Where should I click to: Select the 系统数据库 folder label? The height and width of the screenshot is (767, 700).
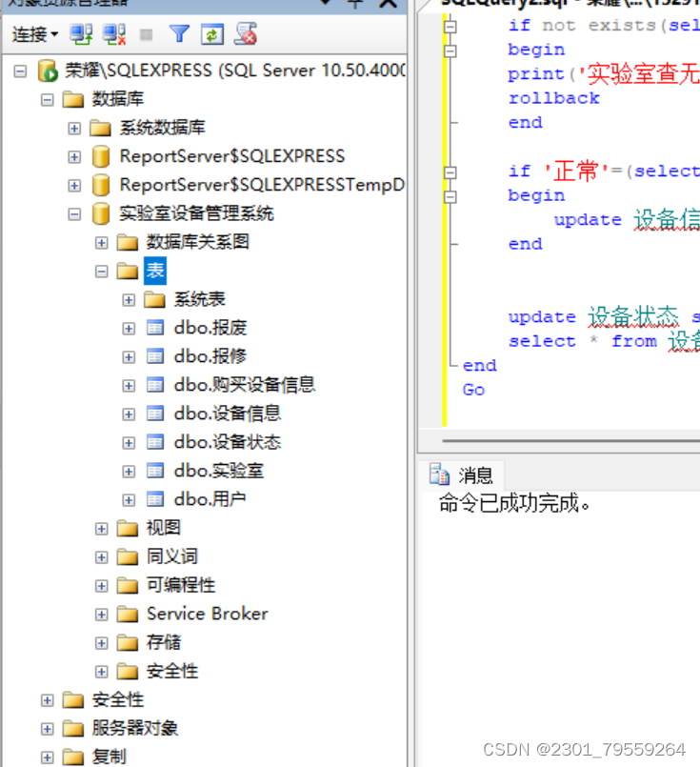click(162, 129)
